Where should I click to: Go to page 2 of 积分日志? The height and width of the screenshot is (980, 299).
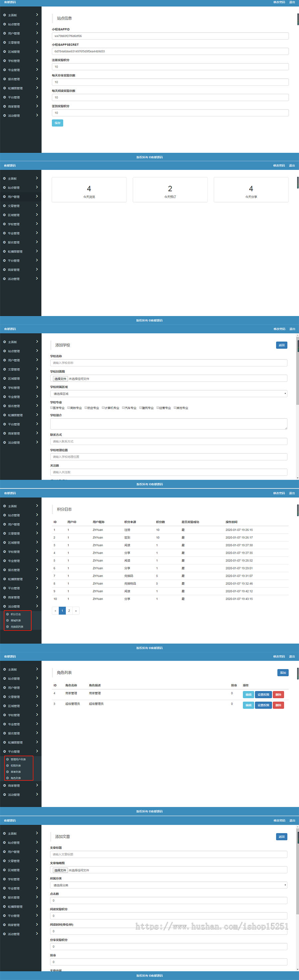coord(69,611)
